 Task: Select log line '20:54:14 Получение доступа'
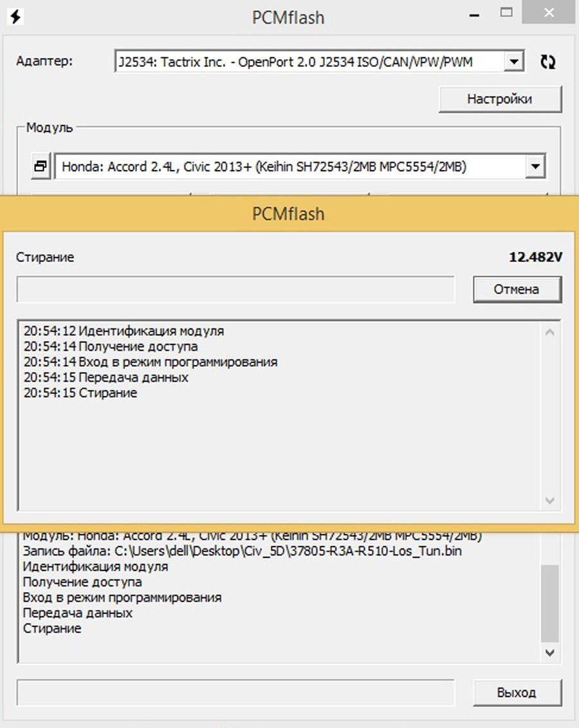[x=111, y=346]
